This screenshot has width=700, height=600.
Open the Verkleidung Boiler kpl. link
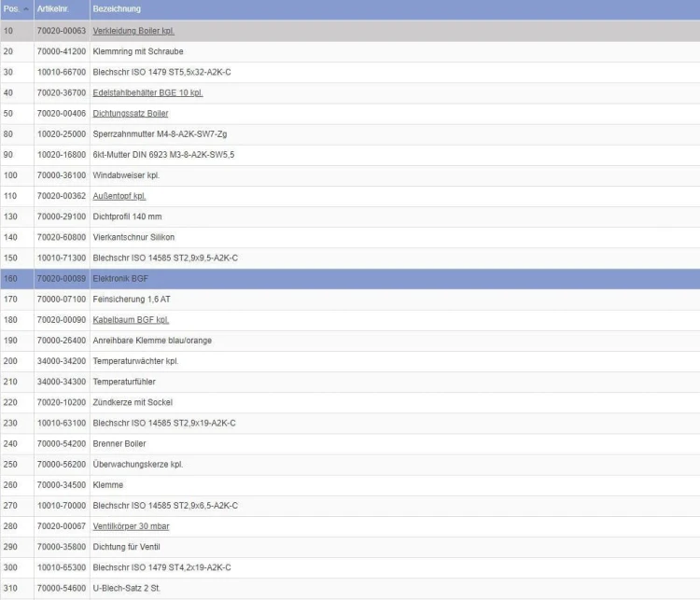point(133,31)
